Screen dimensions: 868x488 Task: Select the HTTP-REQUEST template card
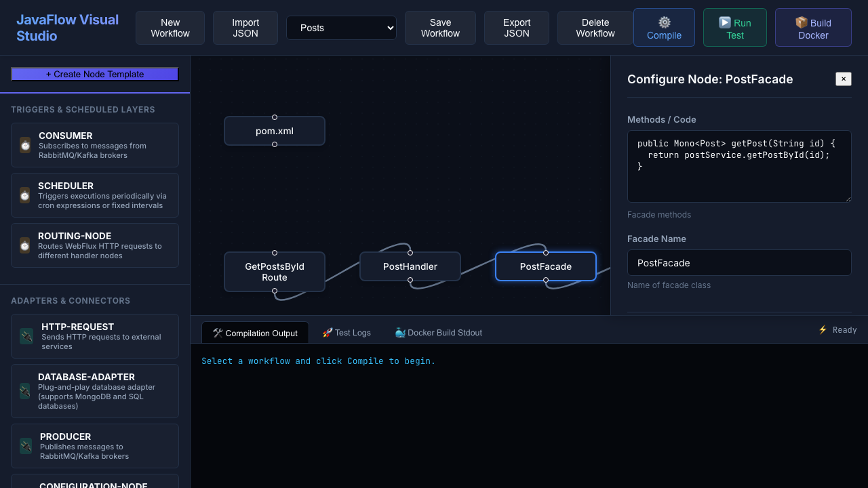click(95, 336)
